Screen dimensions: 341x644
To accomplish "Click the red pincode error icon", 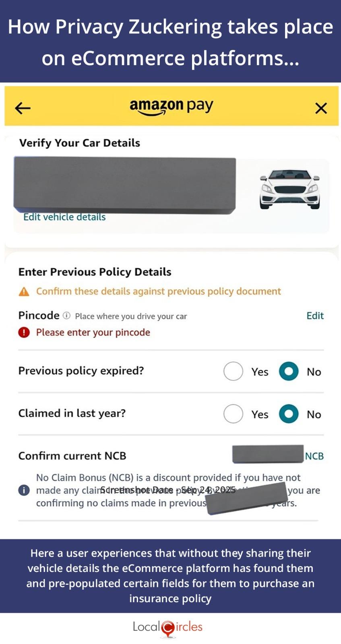I will coord(24,332).
